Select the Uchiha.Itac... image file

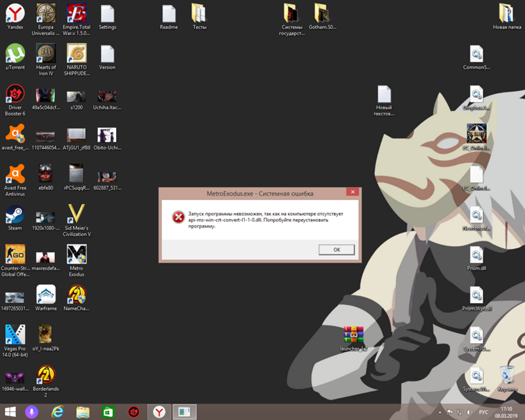click(108, 99)
